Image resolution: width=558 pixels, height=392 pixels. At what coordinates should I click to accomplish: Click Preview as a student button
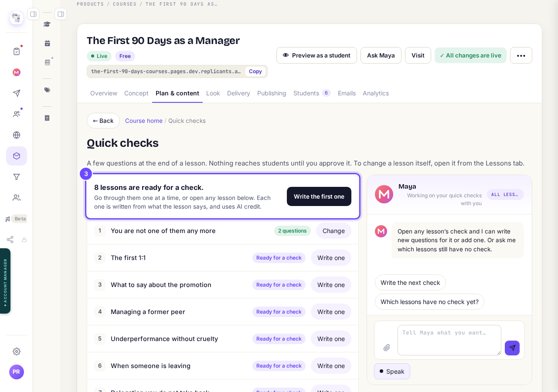click(316, 55)
